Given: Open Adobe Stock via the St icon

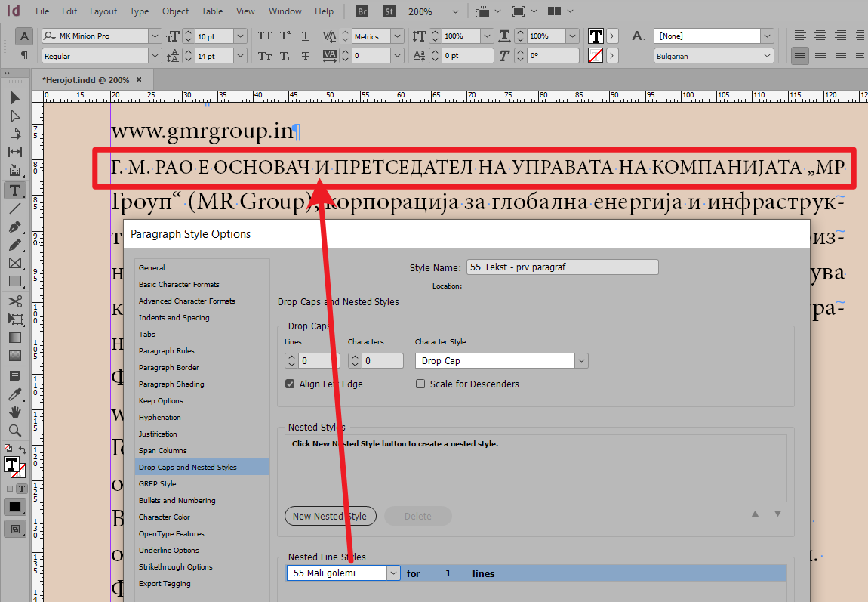Looking at the screenshot, I should [x=389, y=11].
